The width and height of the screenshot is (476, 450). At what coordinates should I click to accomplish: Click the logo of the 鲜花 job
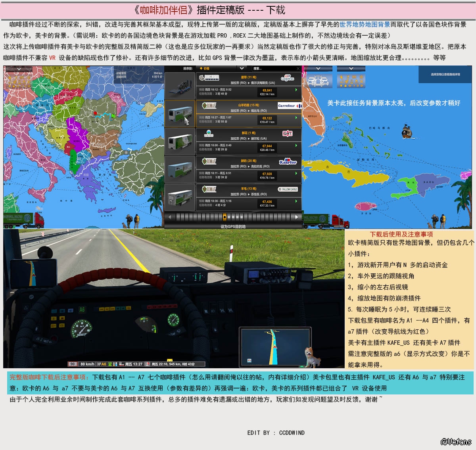pos(209,133)
